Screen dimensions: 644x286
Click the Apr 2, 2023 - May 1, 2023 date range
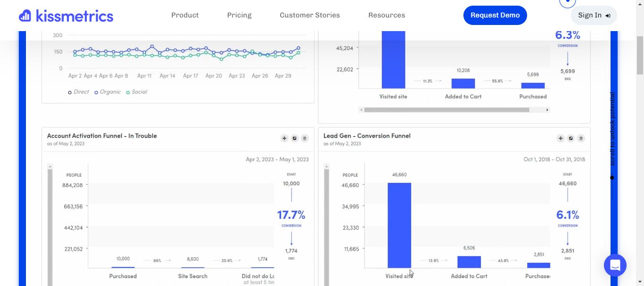coord(277,159)
